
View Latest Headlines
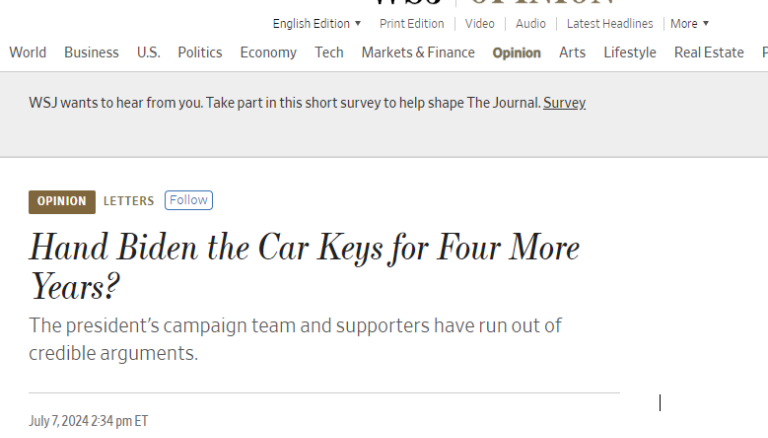609,24
